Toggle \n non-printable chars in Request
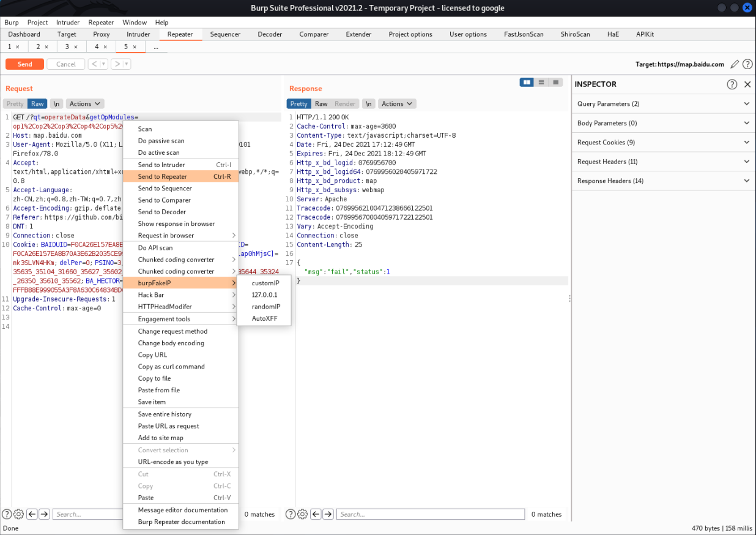The width and height of the screenshot is (756, 535). pos(56,104)
